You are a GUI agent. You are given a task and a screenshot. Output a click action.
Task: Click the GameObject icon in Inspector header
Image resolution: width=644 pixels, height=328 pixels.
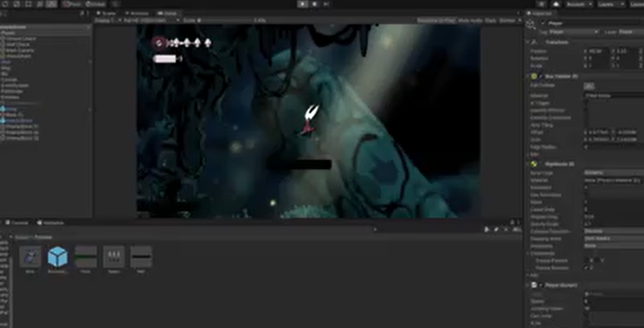[531, 25]
